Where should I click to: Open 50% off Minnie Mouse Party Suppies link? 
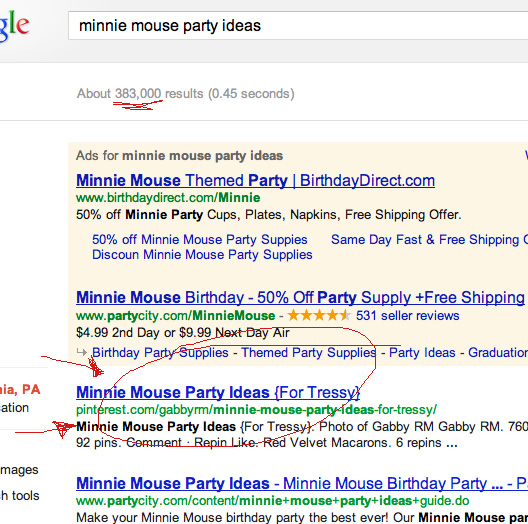click(x=200, y=239)
